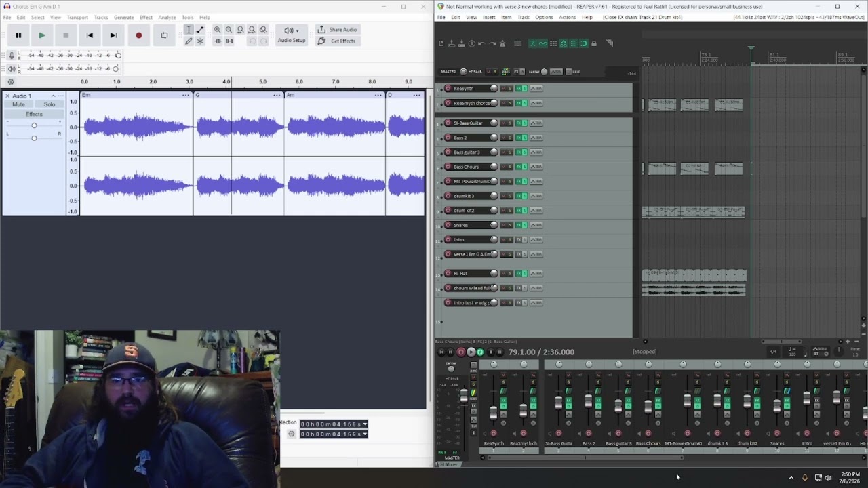Open the Transport menu in Audacity
This screenshot has height=488, width=868.
77,17
